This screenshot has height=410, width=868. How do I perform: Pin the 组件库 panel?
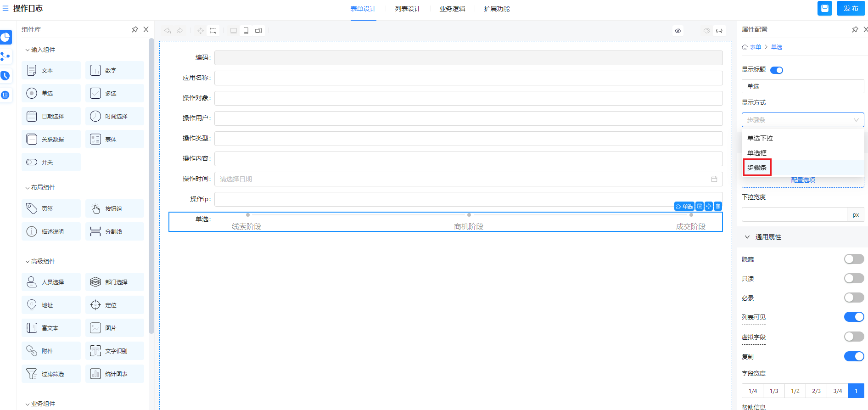click(134, 29)
